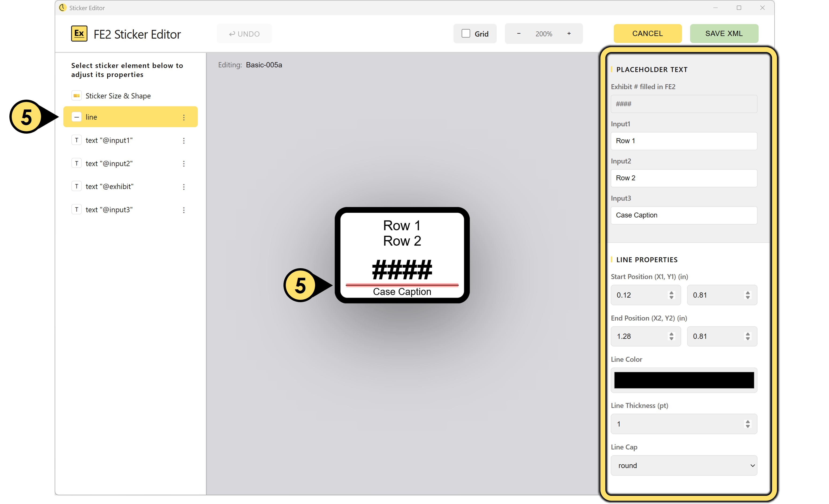Open three-dot menu for text "@exhibit"
The height and width of the screenshot is (504, 829).
[x=184, y=187]
